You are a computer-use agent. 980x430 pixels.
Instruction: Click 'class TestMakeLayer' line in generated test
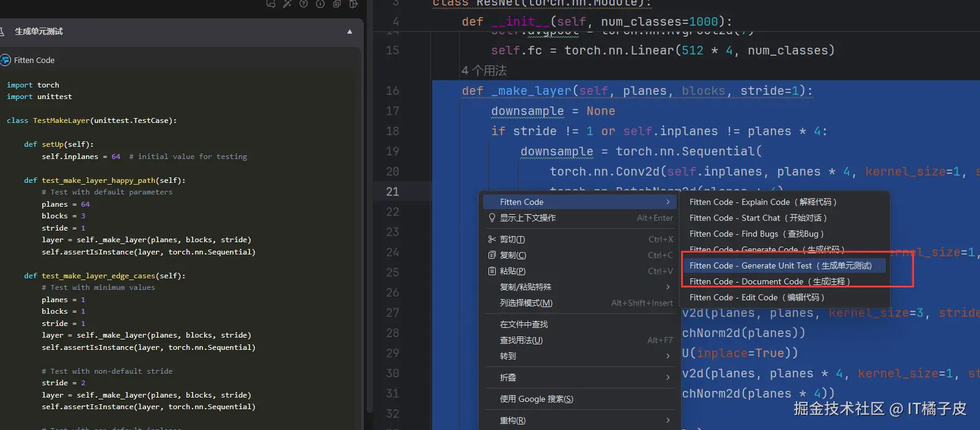click(x=92, y=120)
